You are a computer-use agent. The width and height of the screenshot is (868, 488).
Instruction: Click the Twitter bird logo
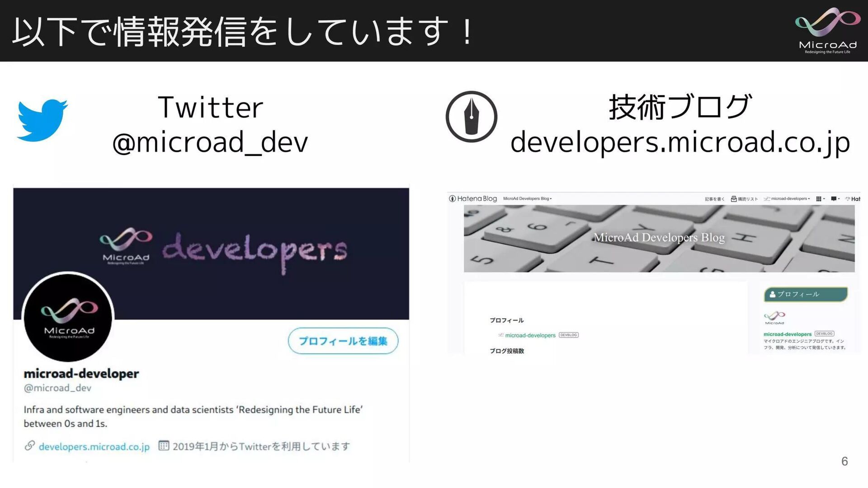pyautogui.click(x=42, y=120)
